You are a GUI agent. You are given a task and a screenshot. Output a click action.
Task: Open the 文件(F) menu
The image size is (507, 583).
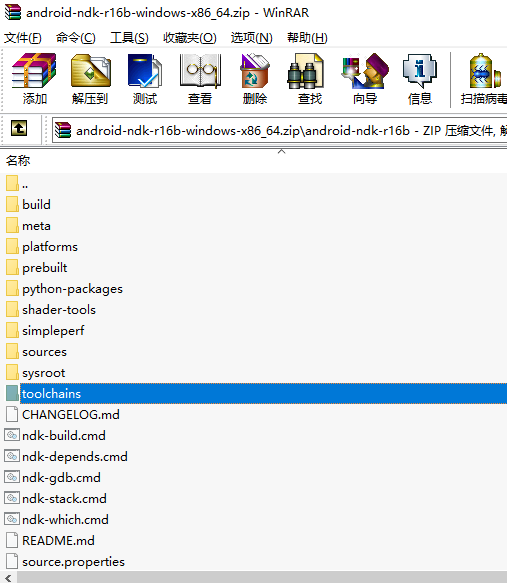23,38
